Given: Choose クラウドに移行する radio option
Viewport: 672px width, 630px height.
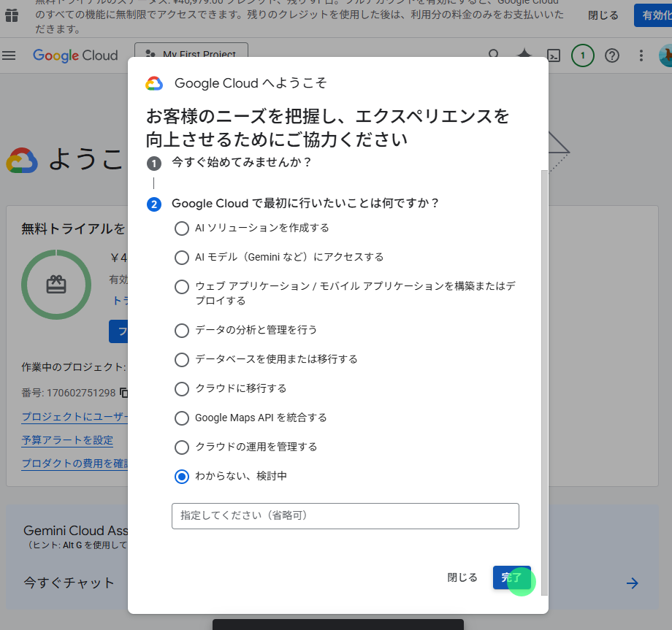Looking at the screenshot, I should pos(182,389).
